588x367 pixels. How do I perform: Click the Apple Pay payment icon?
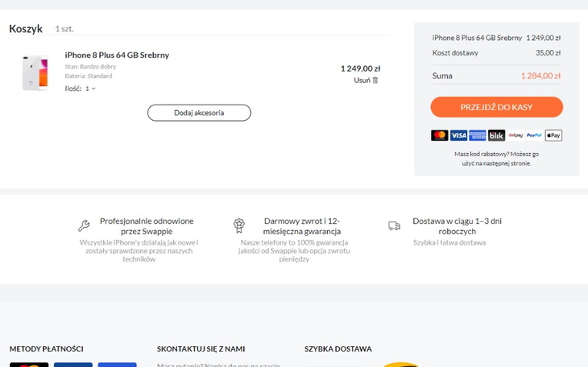point(553,135)
